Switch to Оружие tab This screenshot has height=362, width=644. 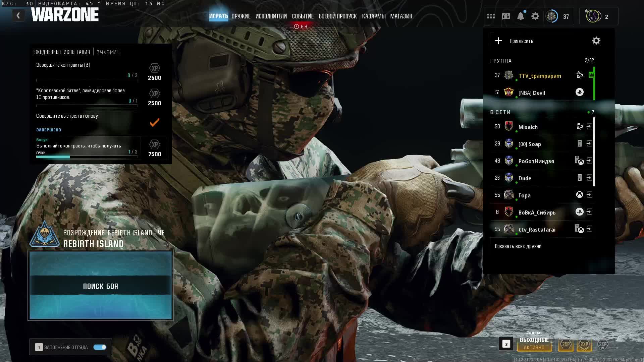241,16
